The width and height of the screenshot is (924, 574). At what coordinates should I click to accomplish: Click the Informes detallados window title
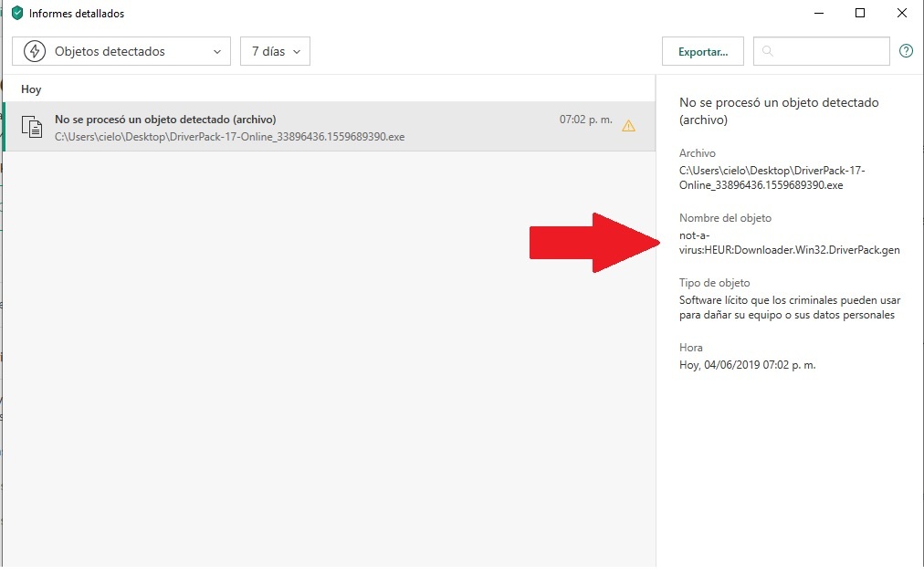pos(77,14)
